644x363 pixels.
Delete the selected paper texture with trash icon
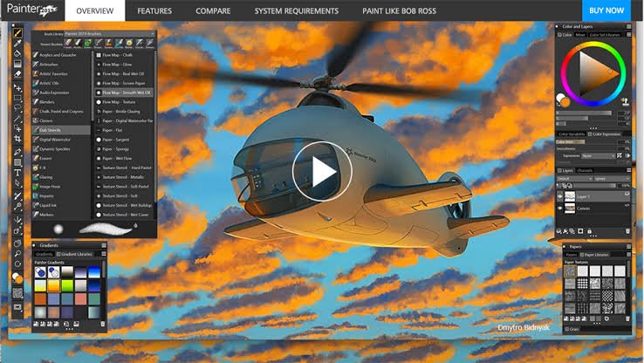[x=627, y=318]
